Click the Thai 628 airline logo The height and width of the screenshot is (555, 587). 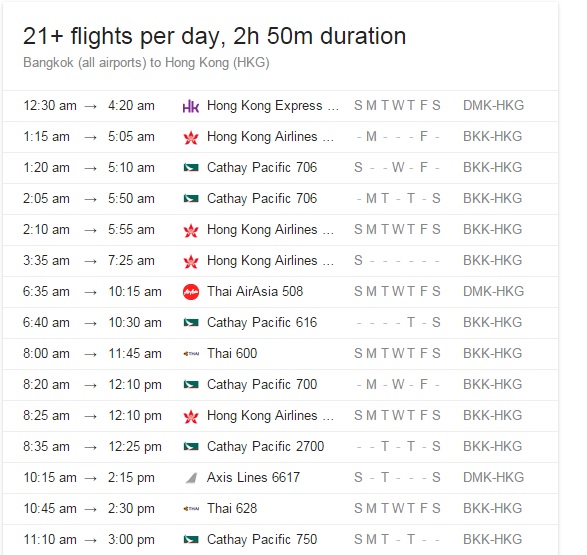coord(191,509)
